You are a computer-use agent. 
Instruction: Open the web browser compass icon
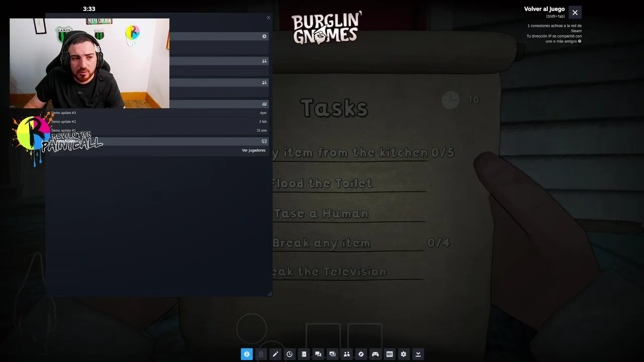361,354
